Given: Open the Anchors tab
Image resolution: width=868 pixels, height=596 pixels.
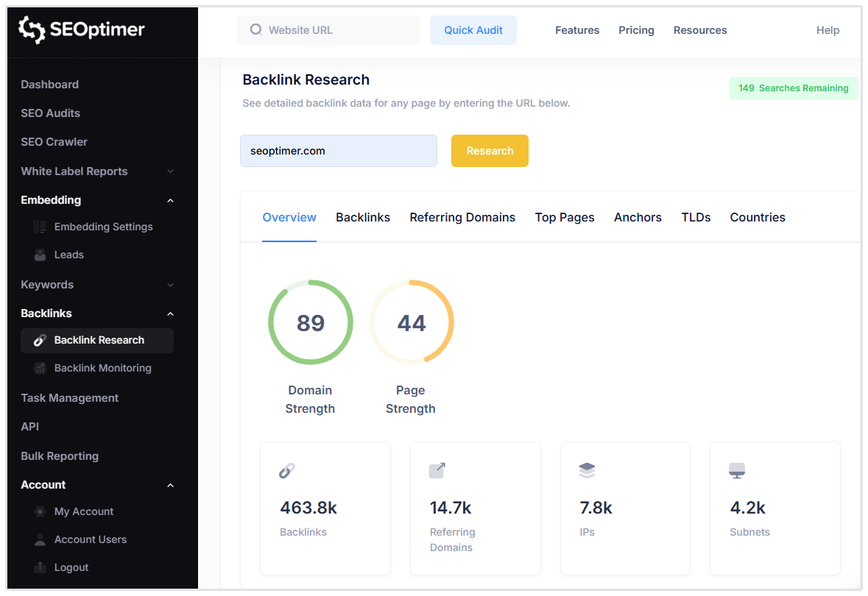Looking at the screenshot, I should pyautogui.click(x=638, y=218).
